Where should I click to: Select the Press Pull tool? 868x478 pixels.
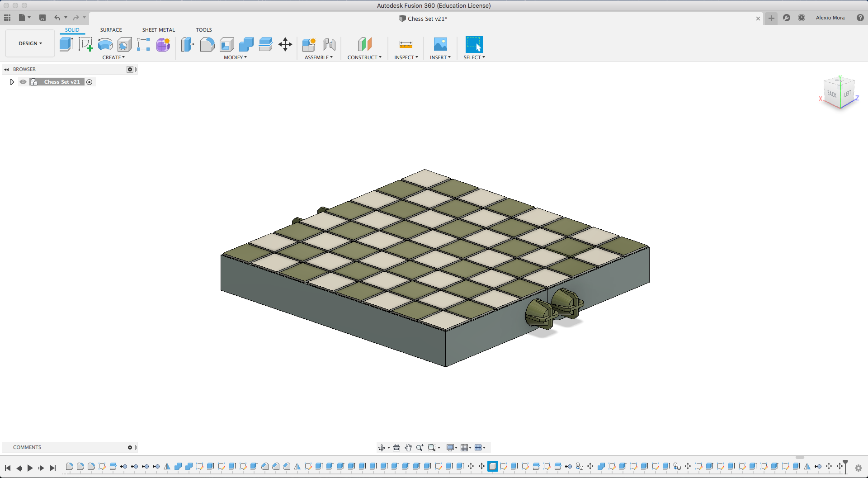pyautogui.click(x=188, y=44)
